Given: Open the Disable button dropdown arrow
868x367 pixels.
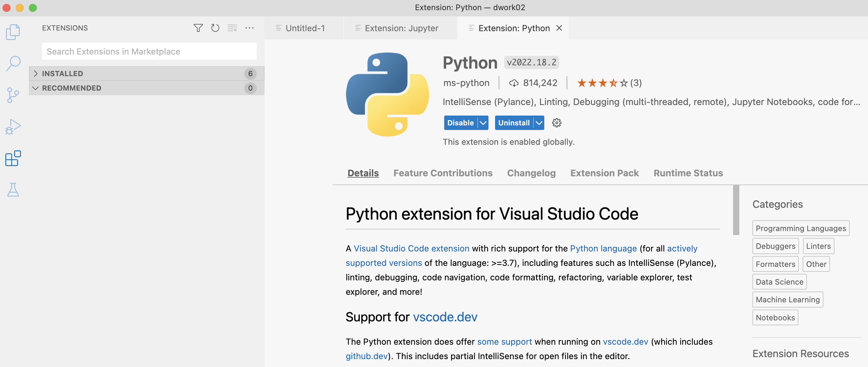Looking at the screenshot, I should [x=483, y=123].
